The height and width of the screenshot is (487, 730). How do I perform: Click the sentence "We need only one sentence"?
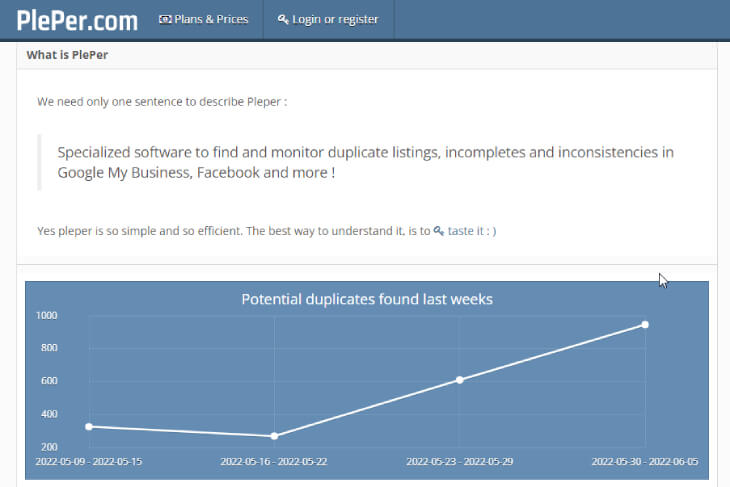(162, 101)
